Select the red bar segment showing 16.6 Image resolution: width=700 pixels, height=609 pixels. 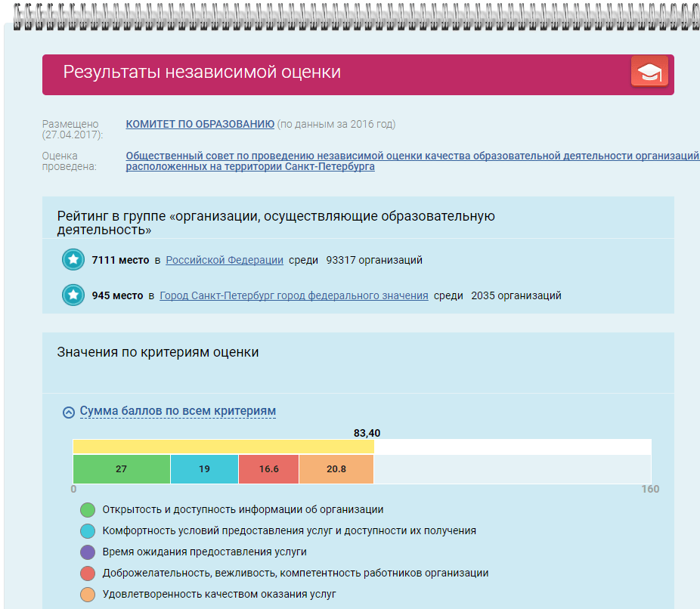pos(268,468)
